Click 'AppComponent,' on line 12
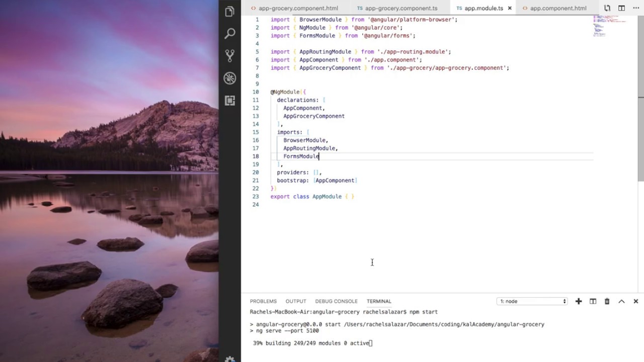644x362 pixels. point(304,108)
